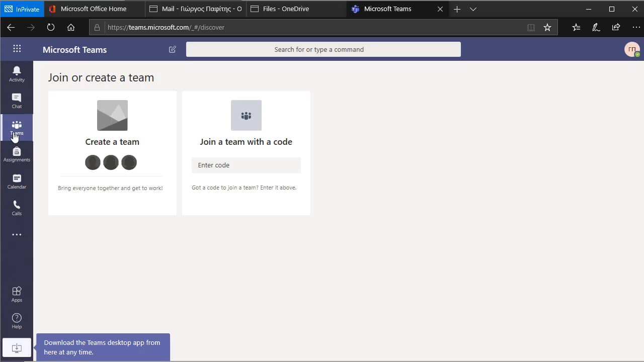Open Calls in the sidebar
The image size is (644, 362).
click(17, 208)
